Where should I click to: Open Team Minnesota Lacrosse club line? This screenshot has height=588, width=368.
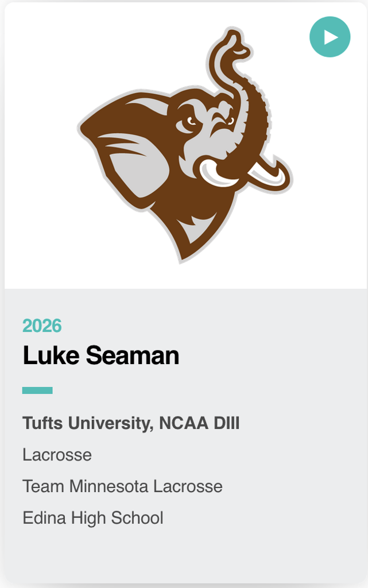[122, 487]
